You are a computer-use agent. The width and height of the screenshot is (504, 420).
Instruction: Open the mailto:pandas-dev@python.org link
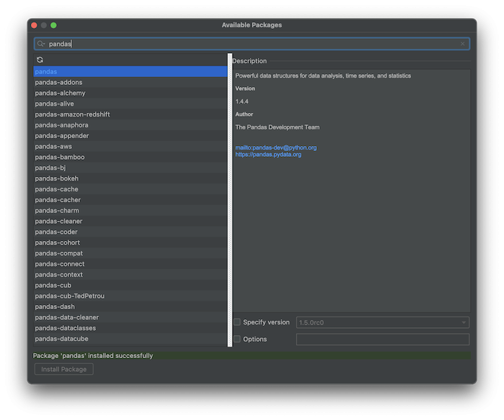click(276, 147)
